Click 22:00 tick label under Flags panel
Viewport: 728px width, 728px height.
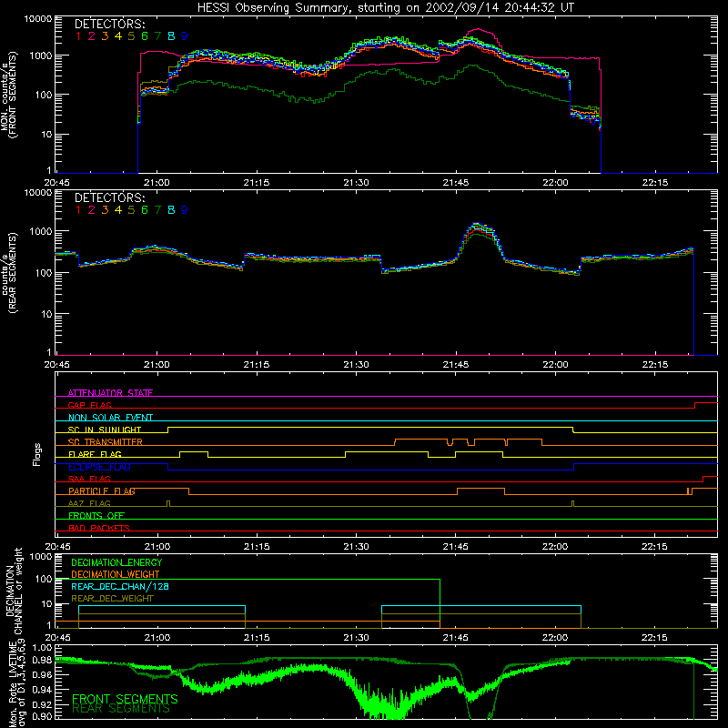(555, 547)
